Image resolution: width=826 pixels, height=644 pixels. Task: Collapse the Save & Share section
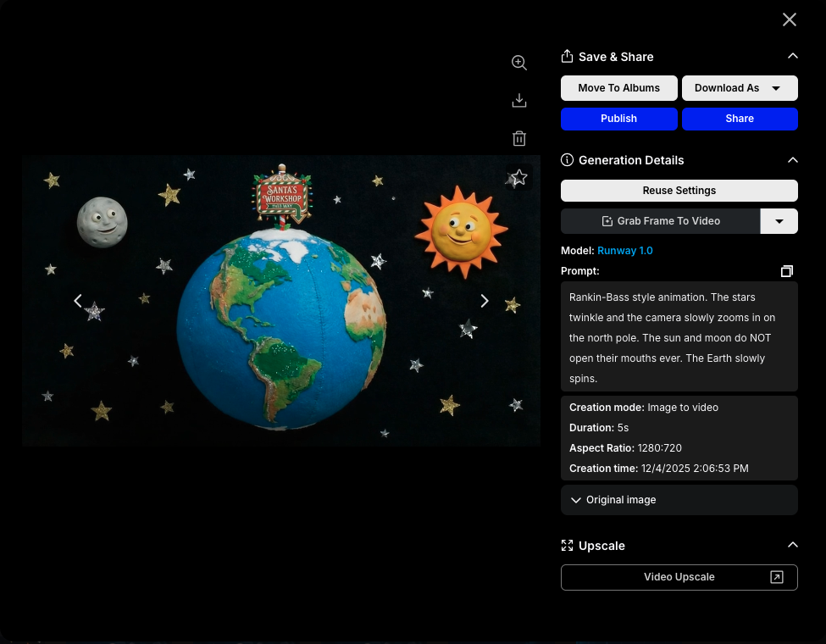pos(792,56)
